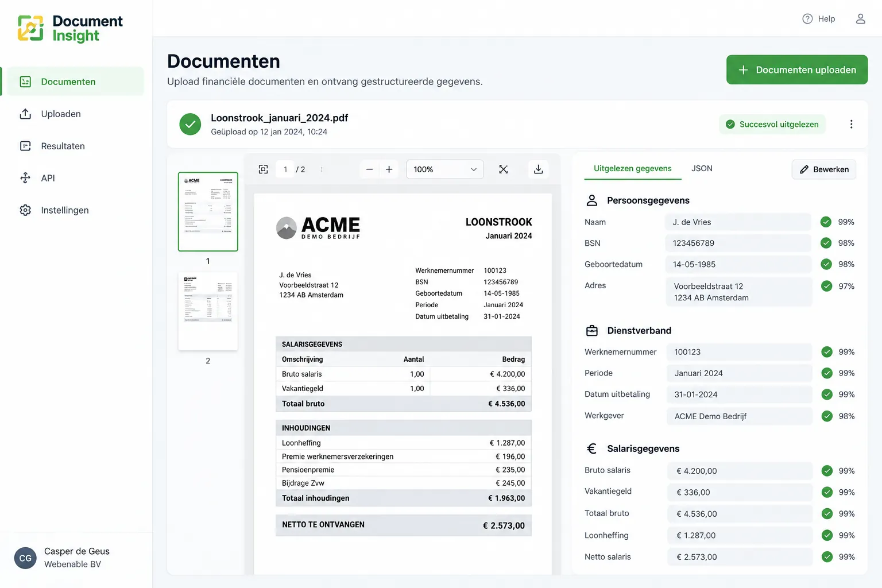
Task: Zoom in with the plus button
Action: [389, 169]
